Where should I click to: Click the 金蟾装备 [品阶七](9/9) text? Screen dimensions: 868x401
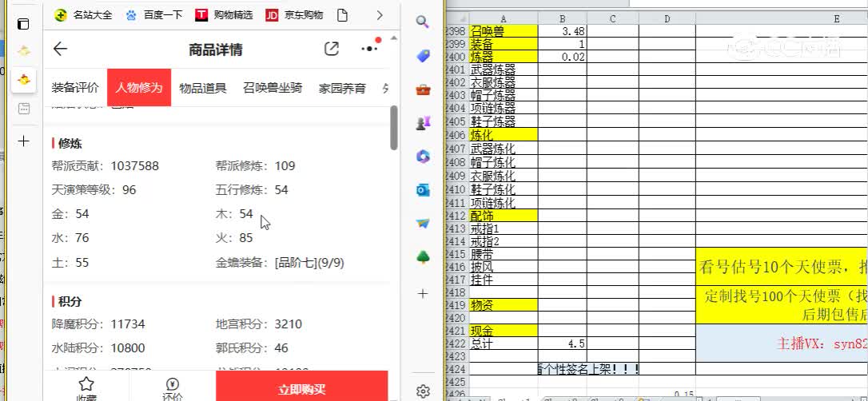[280, 263]
